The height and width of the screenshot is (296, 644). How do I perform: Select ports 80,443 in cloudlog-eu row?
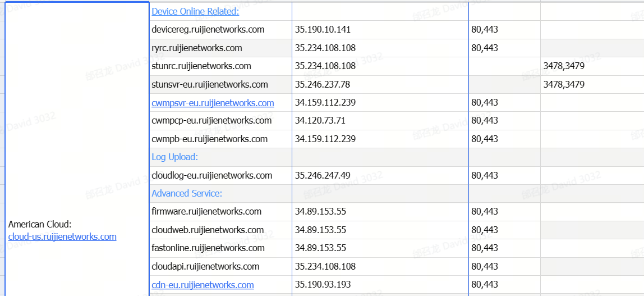click(485, 175)
